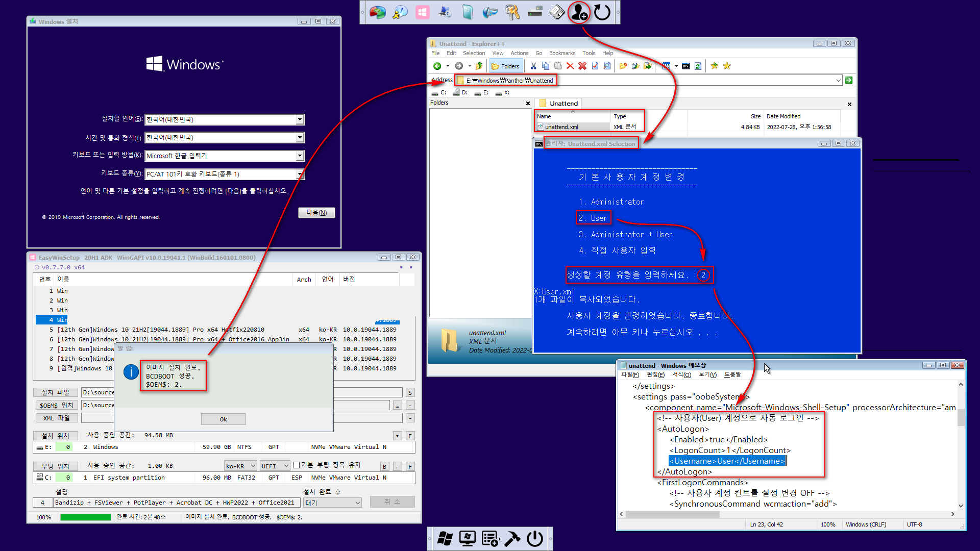This screenshot has width=980, height=551.
Task: Open the Tools menu in Explorer++
Action: coord(589,53)
